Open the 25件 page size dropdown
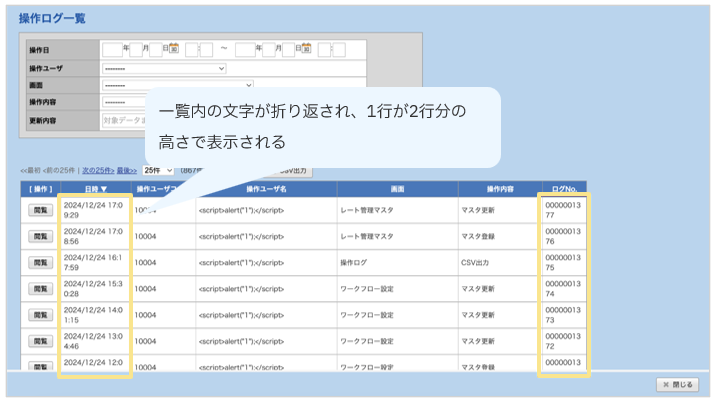 (158, 171)
